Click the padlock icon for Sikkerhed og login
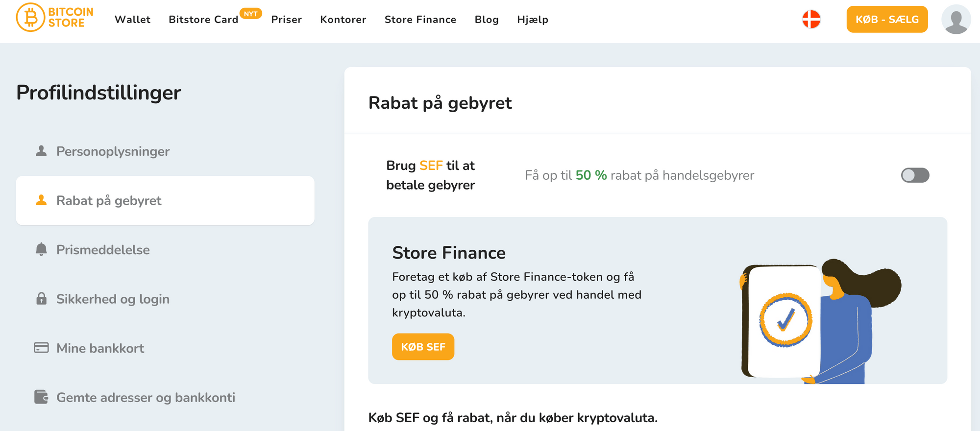This screenshot has height=431, width=980. [41, 299]
